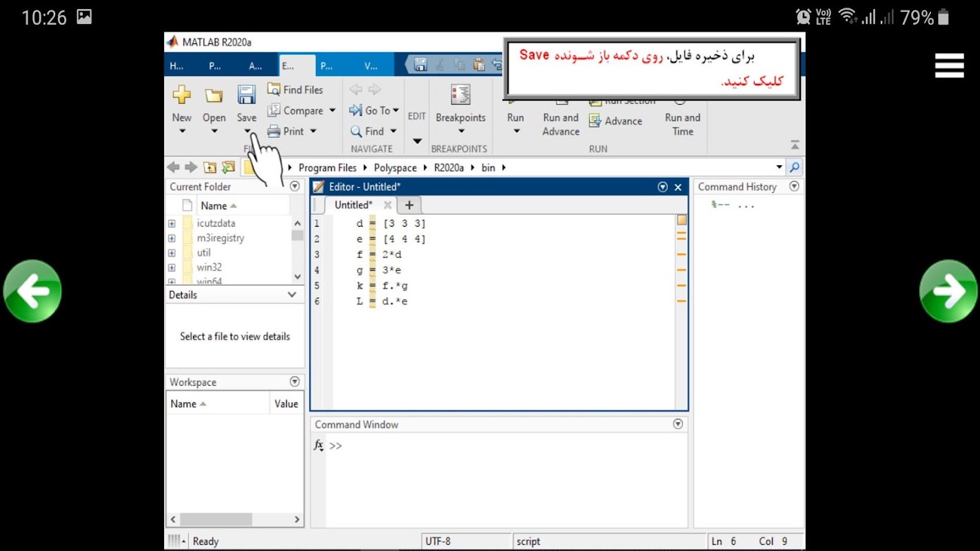Open the address bar path dropdown arrow
Viewport: 980px width, 551px height.
coord(779,167)
